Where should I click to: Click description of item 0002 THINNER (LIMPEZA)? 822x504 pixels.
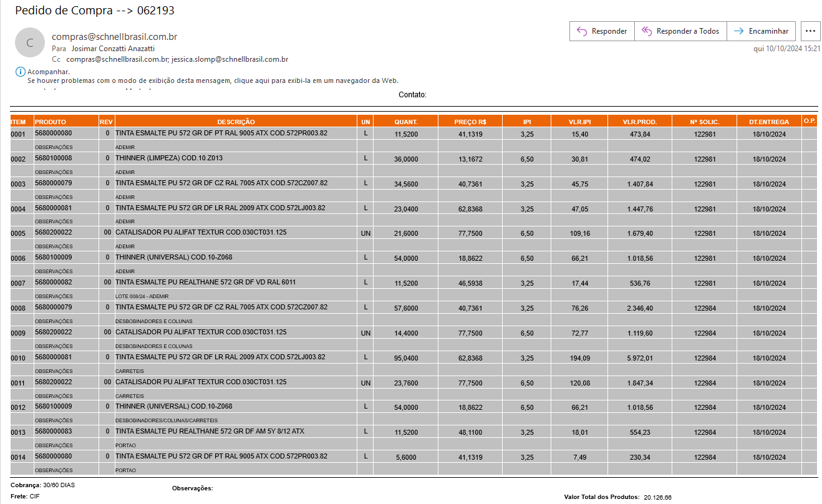pos(168,158)
